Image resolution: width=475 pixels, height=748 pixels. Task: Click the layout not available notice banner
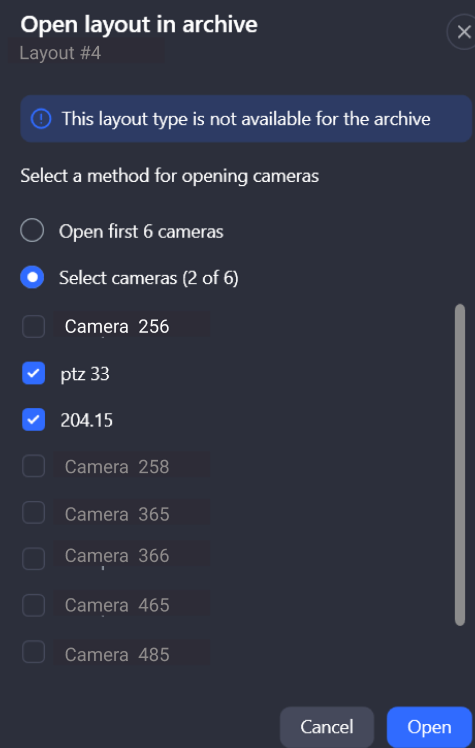point(246,118)
